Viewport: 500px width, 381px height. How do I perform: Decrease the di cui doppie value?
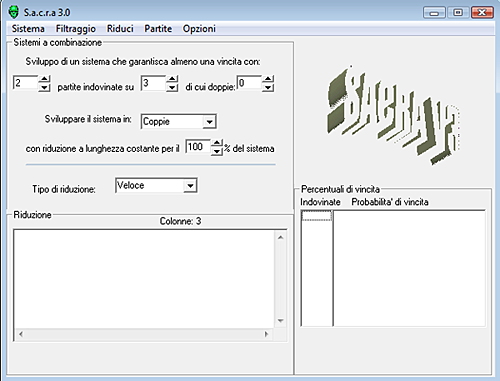point(268,88)
